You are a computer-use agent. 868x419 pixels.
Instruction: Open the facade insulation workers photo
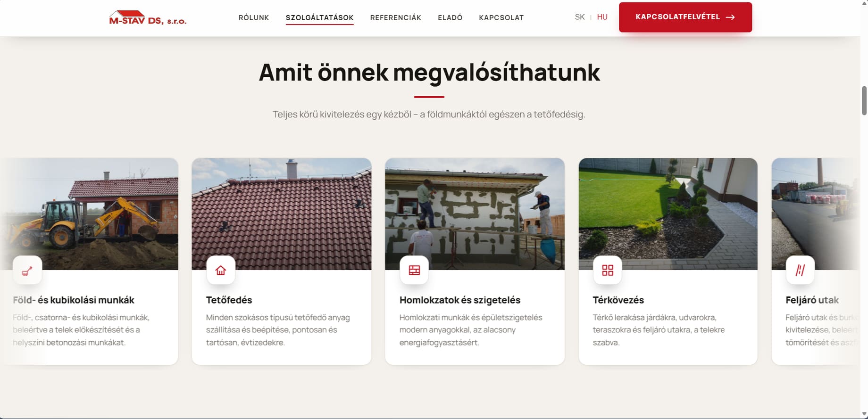(x=475, y=214)
